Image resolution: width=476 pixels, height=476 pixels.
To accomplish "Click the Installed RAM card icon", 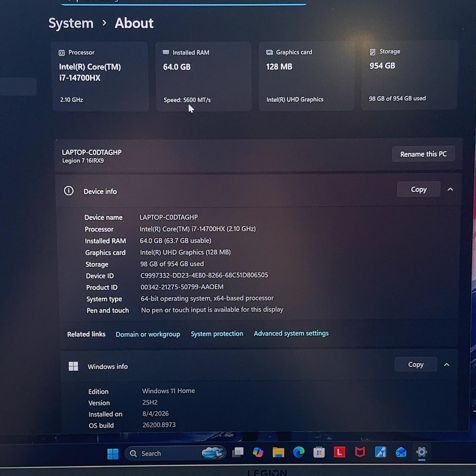I will [x=166, y=52].
